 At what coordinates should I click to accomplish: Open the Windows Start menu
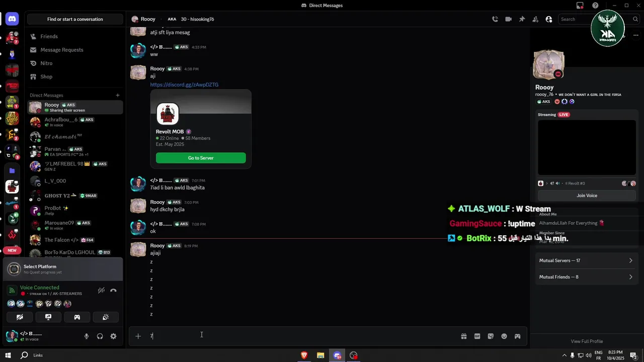coord(8,355)
